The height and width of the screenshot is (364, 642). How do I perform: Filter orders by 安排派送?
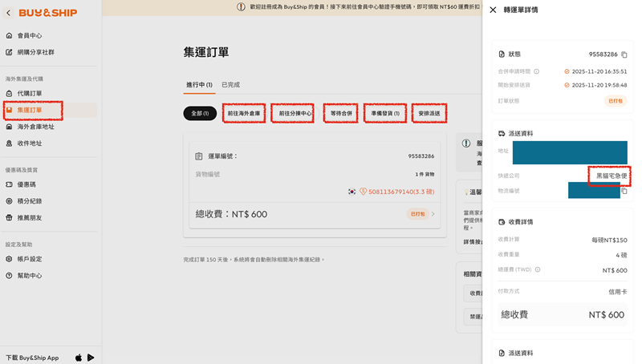coord(429,114)
